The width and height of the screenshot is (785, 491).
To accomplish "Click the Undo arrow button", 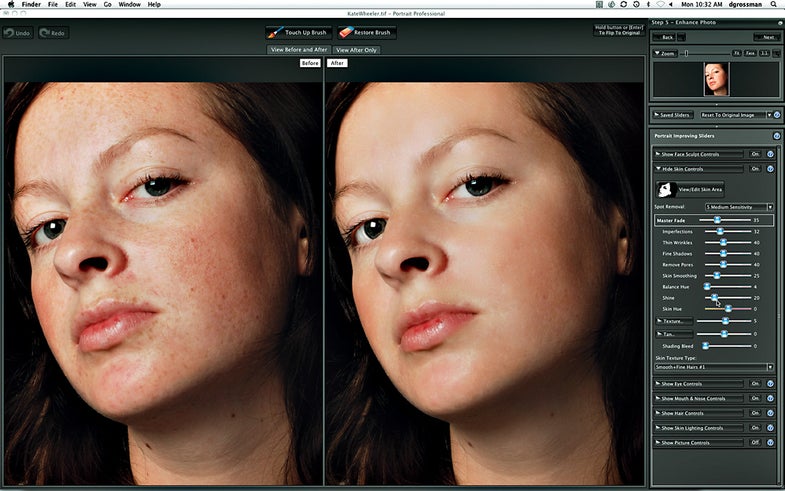I will tap(18, 33).
